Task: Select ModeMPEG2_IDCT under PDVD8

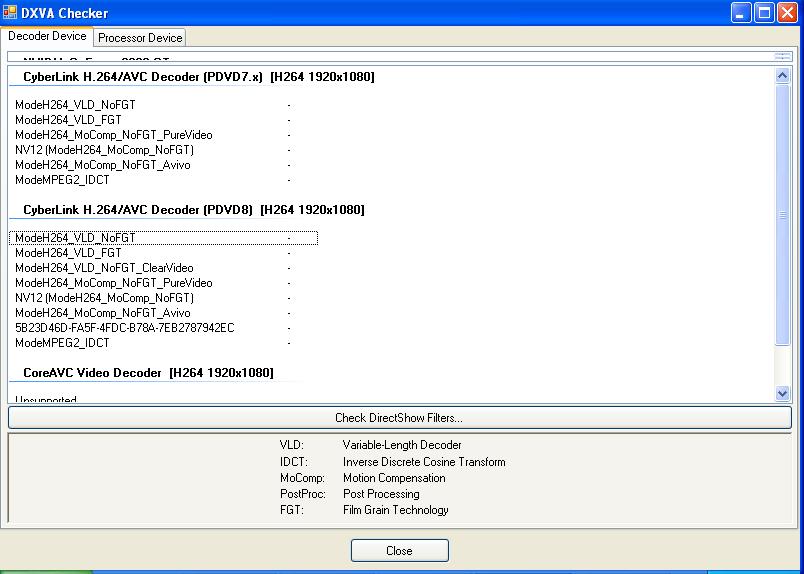Action: point(164,343)
